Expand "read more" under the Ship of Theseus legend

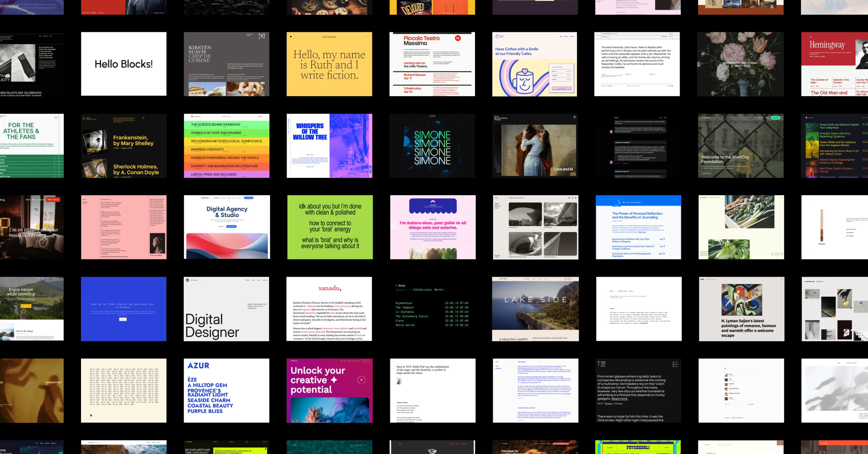(644, 323)
